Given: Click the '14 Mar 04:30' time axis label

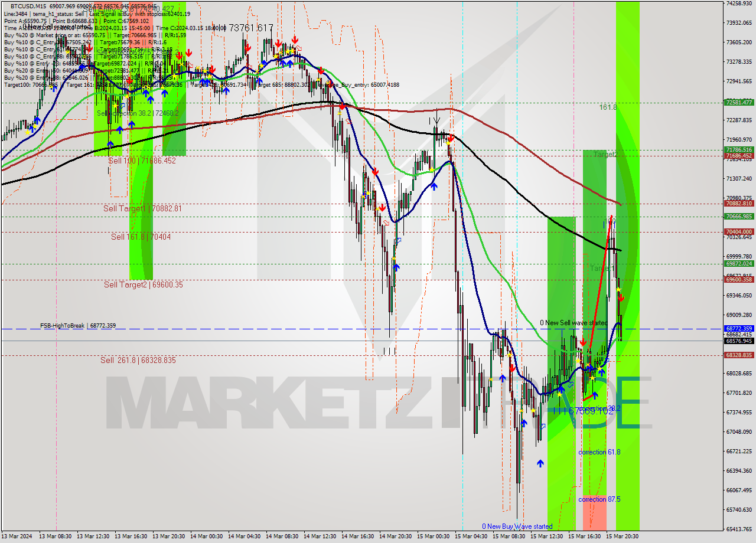Looking at the screenshot, I should [245, 537].
